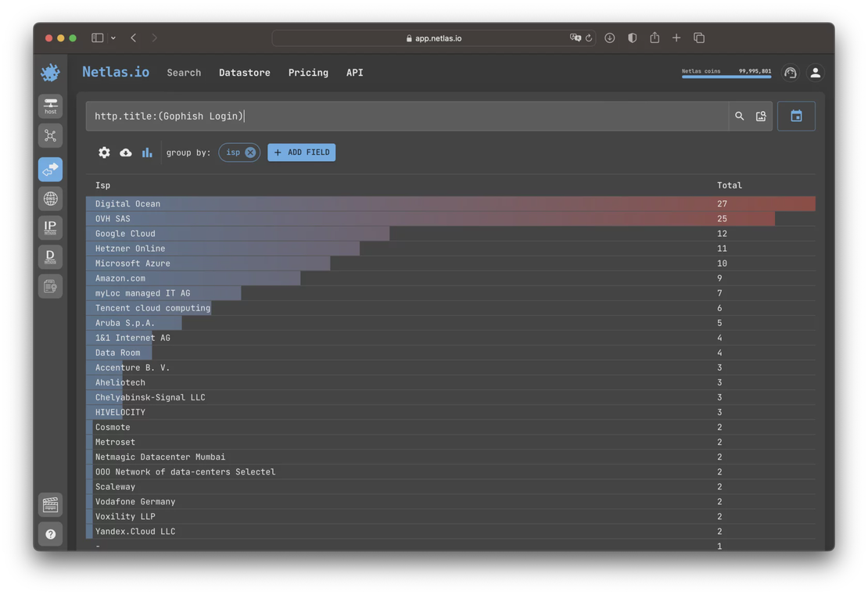
Task: Remove the isp grouping field chip
Action: (x=249, y=152)
